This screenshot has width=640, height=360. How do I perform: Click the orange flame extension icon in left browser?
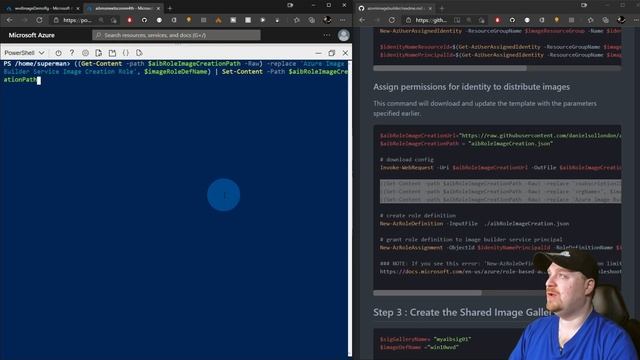[x=218, y=20]
